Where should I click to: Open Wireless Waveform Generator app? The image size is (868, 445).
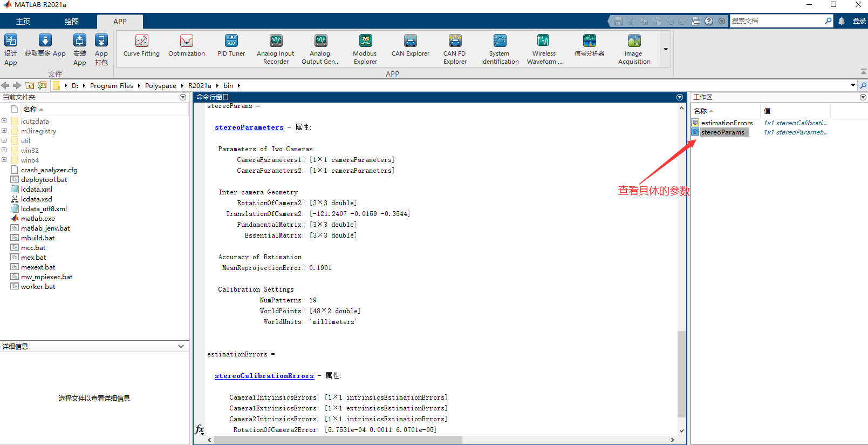coord(544,50)
